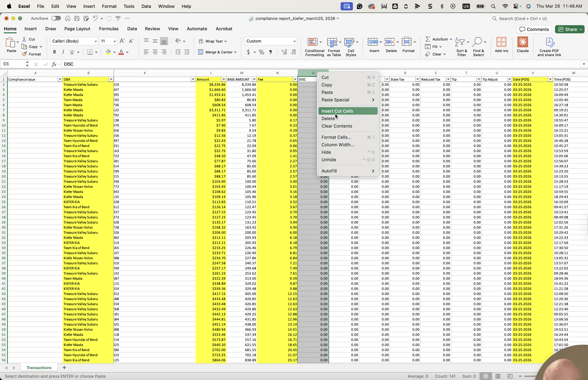Click the Bold formatting button

click(54, 52)
